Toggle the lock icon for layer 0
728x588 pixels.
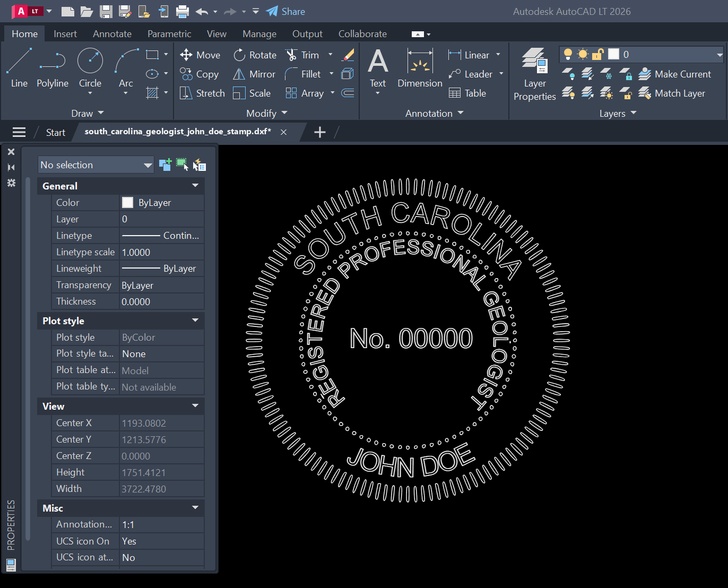click(x=598, y=54)
